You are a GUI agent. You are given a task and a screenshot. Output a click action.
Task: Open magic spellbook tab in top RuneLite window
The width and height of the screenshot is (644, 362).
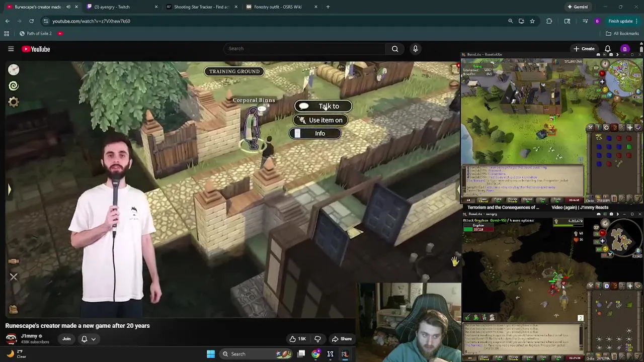click(x=638, y=128)
